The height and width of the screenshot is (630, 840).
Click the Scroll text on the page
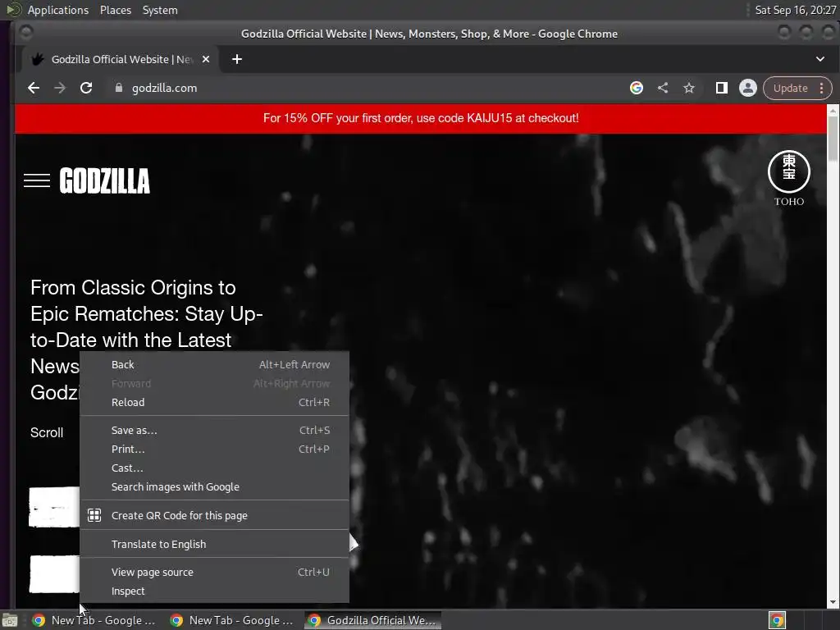point(47,433)
